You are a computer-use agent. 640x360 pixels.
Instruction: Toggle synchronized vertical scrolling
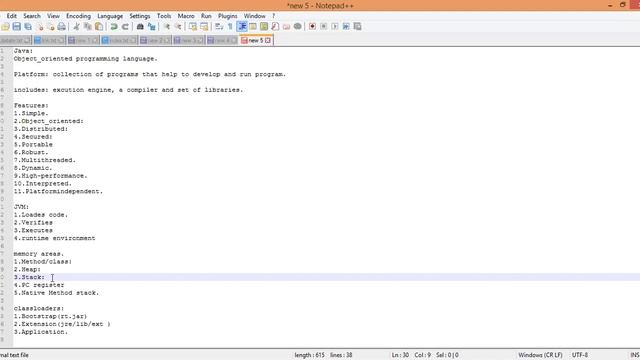click(x=193, y=27)
